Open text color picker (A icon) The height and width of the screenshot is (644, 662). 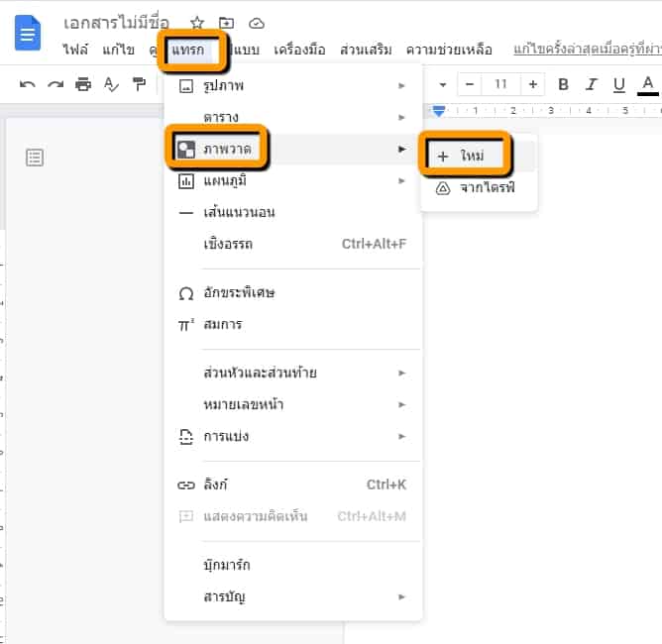pos(649,84)
